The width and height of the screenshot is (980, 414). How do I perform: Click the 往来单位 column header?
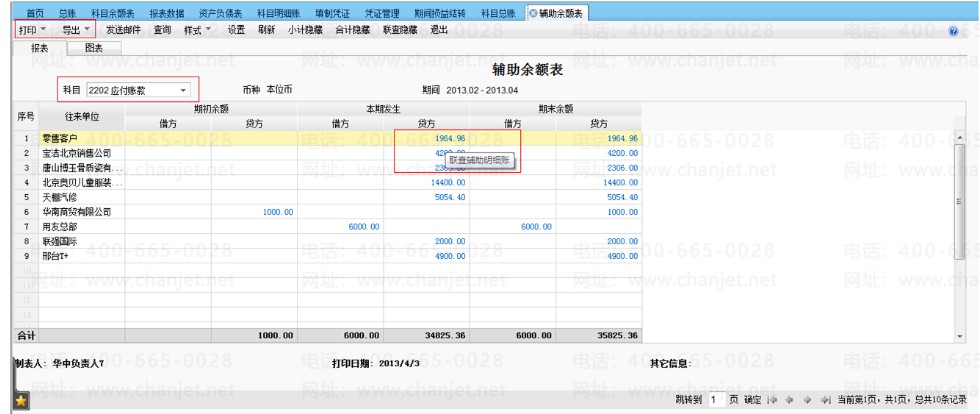(82, 116)
